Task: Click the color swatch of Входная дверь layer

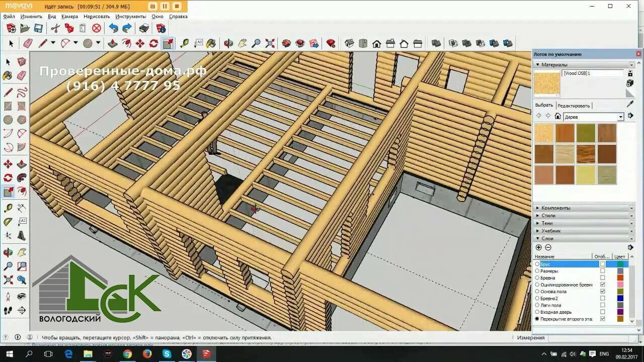Action: pyautogui.click(x=620, y=312)
